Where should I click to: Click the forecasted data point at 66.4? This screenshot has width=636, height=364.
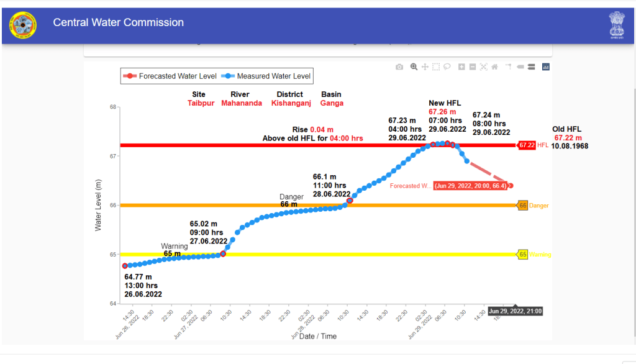click(x=511, y=186)
